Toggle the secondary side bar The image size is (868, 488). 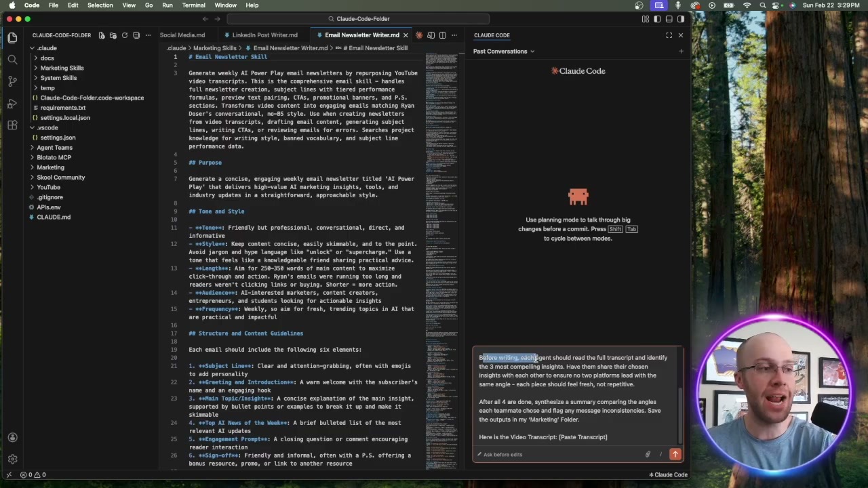coord(680,19)
